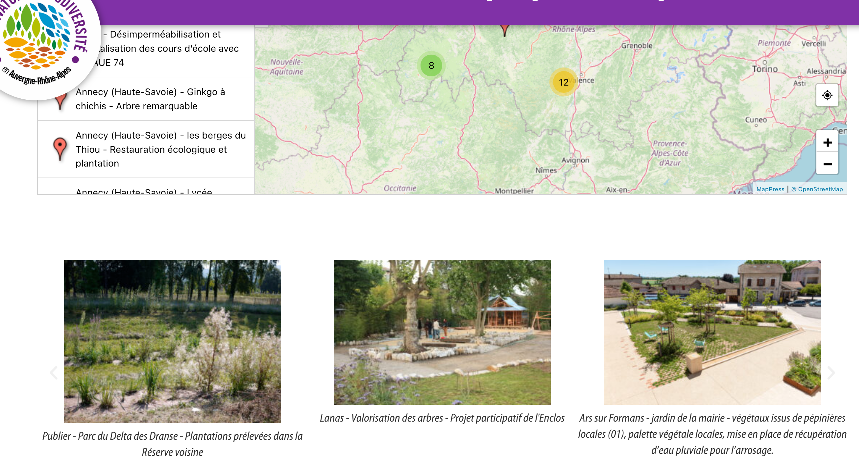Screen dimensions: 868x469
Task: Show the previous carousel slide with left arrow
Action: tap(54, 373)
